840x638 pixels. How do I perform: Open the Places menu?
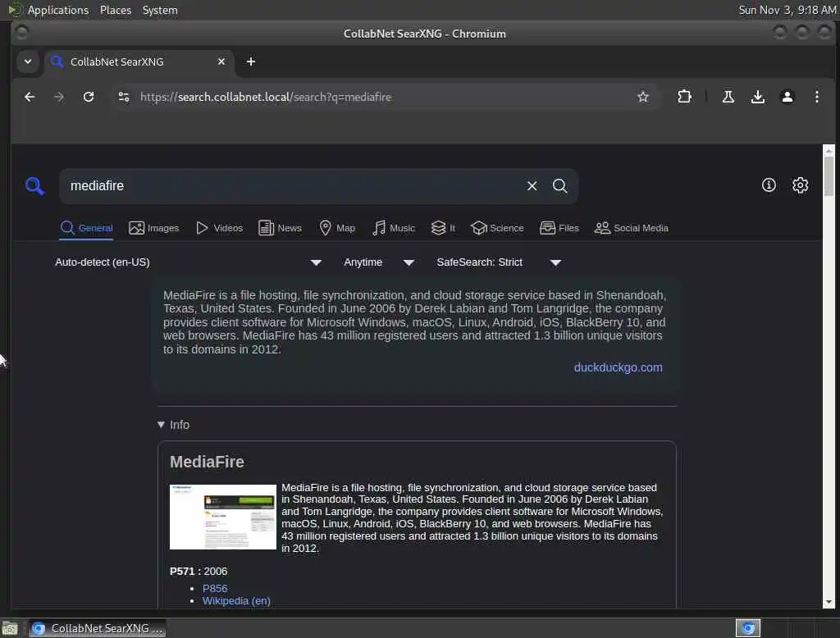click(115, 10)
